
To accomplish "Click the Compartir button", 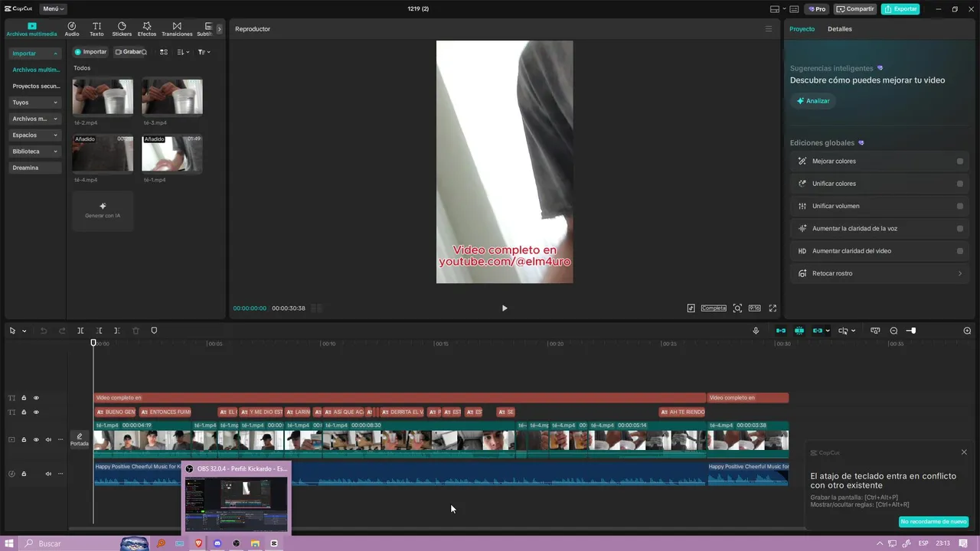I will [x=855, y=9].
